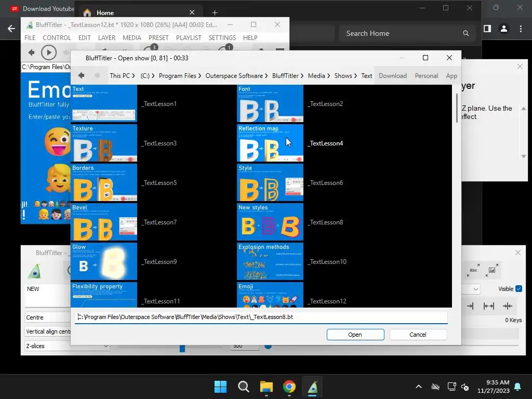Select the Texture lesson thumbnail
The image size is (532, 399).
(104, 143)
